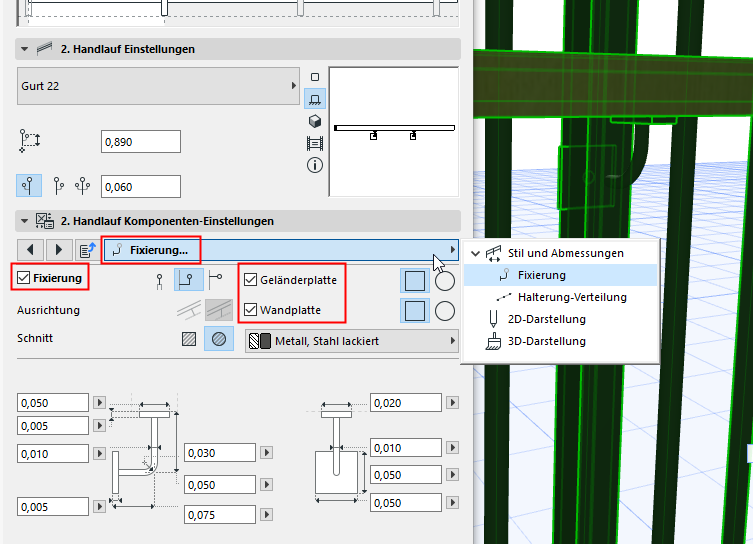Open arrow beside 0,020 field
The image size is (753, 544).
(x=452, y=402)
